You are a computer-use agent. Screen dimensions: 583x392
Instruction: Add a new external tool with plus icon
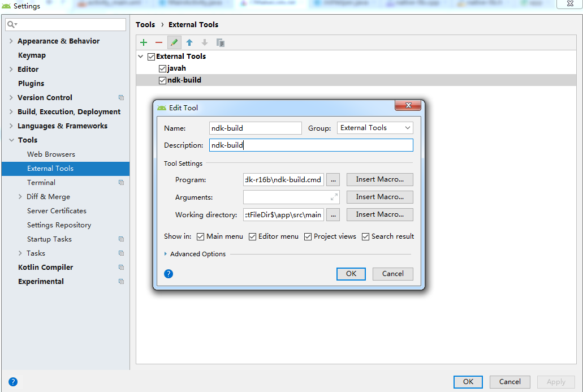point(144,42)
